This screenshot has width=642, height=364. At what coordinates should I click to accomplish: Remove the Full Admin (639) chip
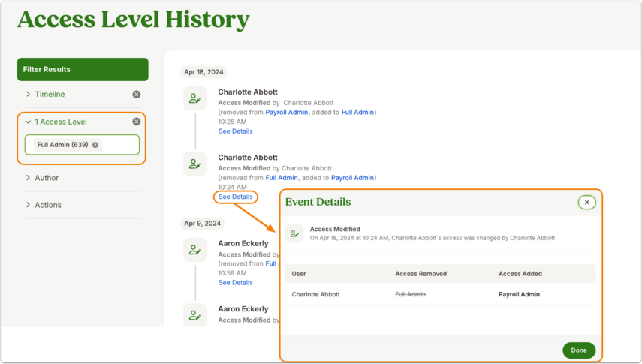pos(95,145)
